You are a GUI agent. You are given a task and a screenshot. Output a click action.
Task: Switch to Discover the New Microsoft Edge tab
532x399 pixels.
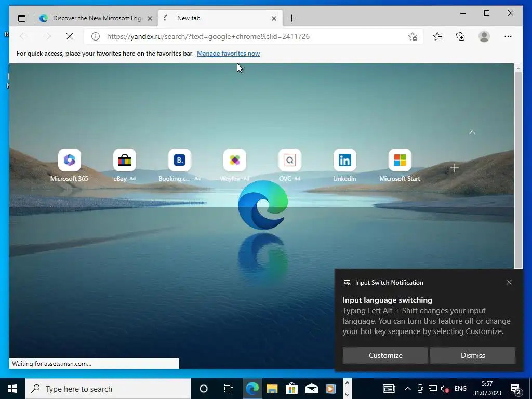[96, 18]
